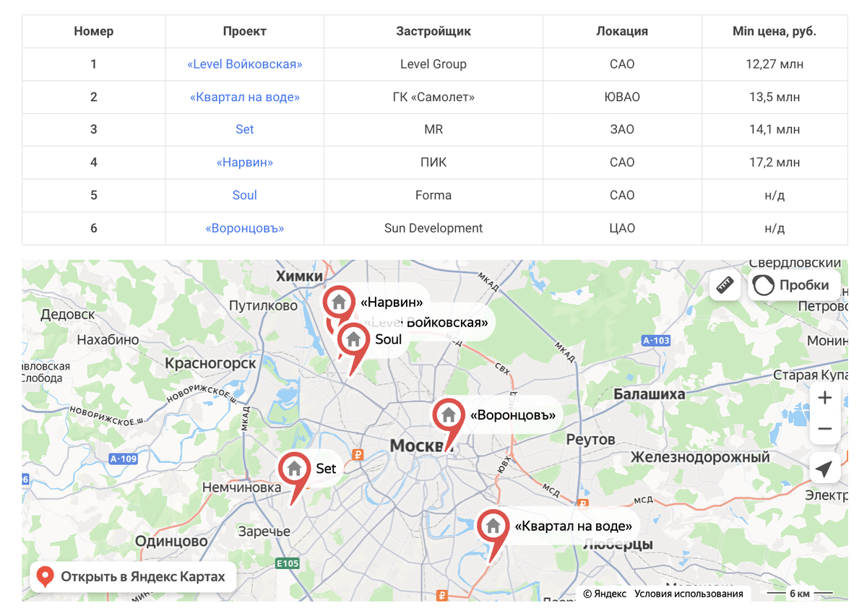Click the «Квартал на воде» map label
This screenshot has width=867, height=616.
573,526
